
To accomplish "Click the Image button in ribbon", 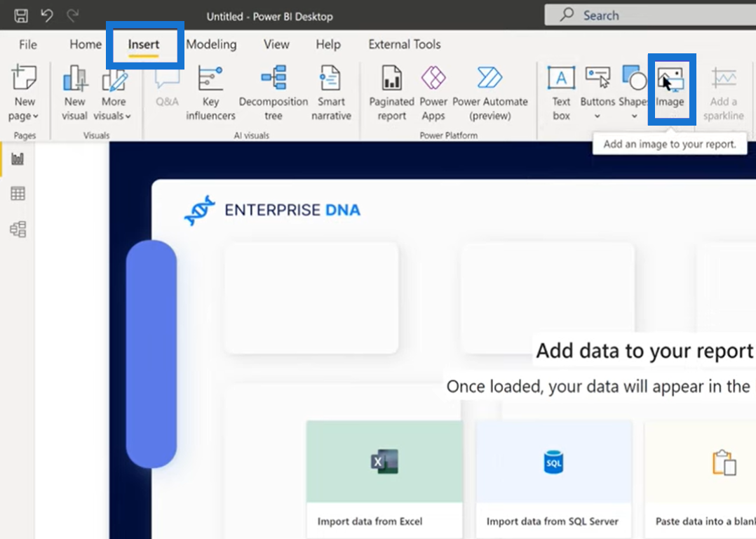I will tap(670, 89).
